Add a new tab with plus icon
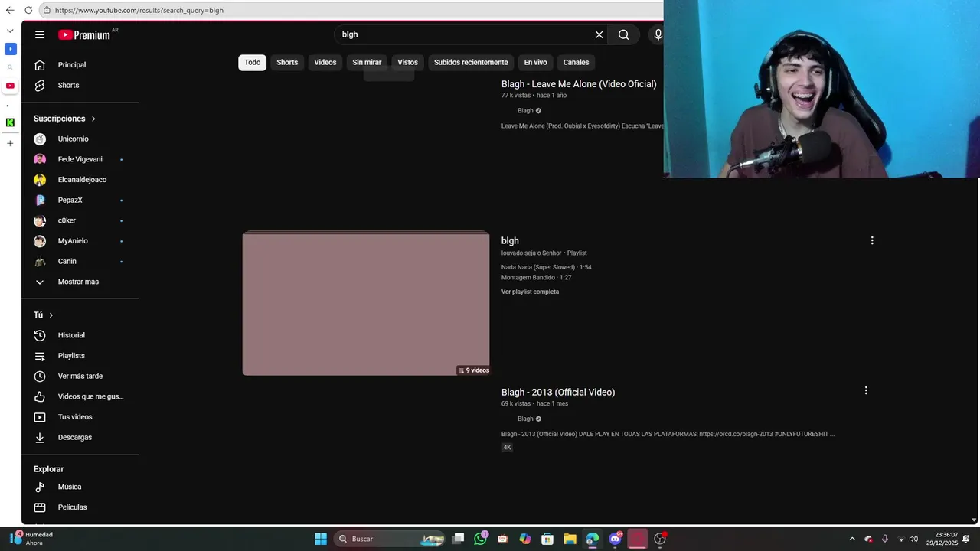The image size is (980, 551). click(x=10, y=143)
